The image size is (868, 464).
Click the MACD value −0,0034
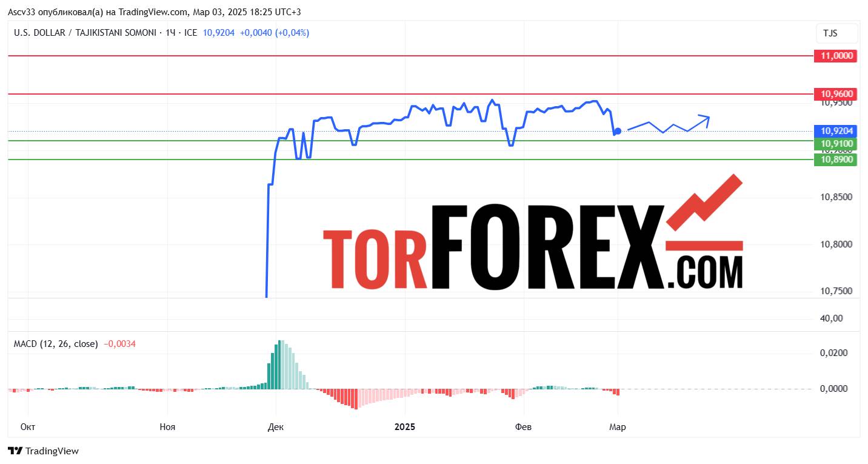coord(119,344)
